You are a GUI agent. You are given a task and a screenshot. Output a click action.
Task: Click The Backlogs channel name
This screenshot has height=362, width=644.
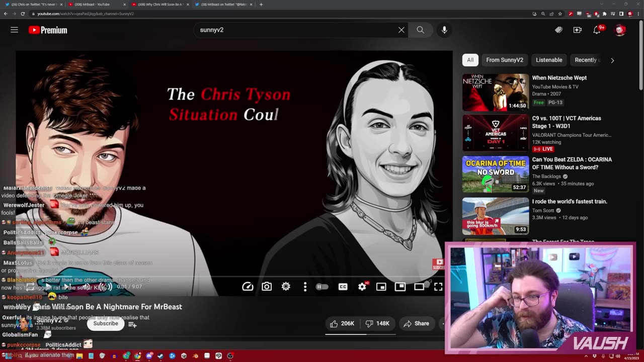pyautogui.click(x=546, y=176)
